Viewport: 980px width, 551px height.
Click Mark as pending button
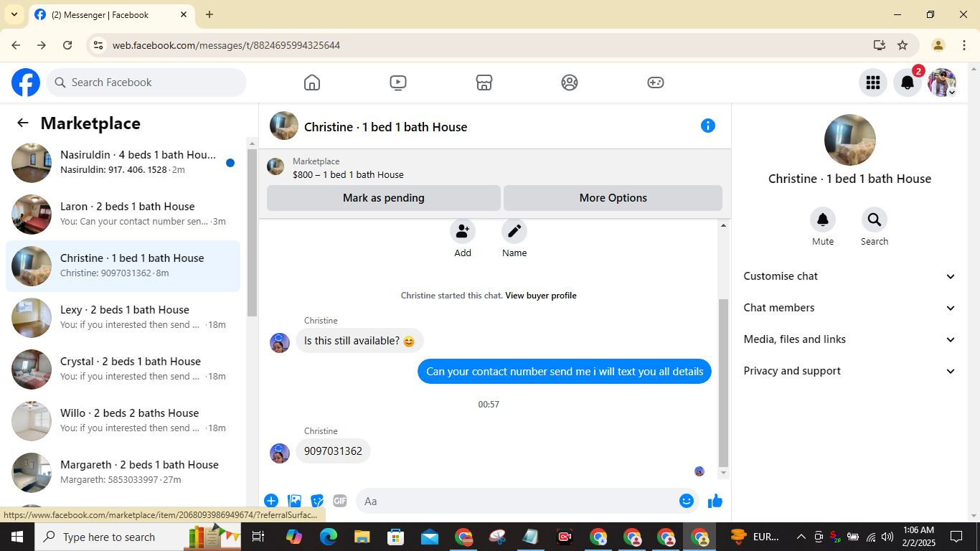click(384, 198)
